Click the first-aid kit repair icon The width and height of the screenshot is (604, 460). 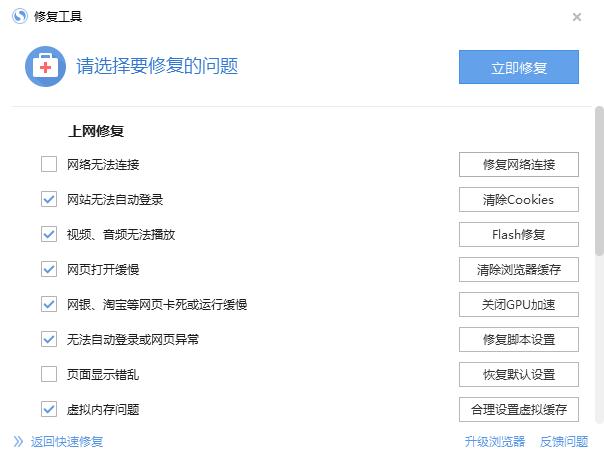(x=45, y=67)
